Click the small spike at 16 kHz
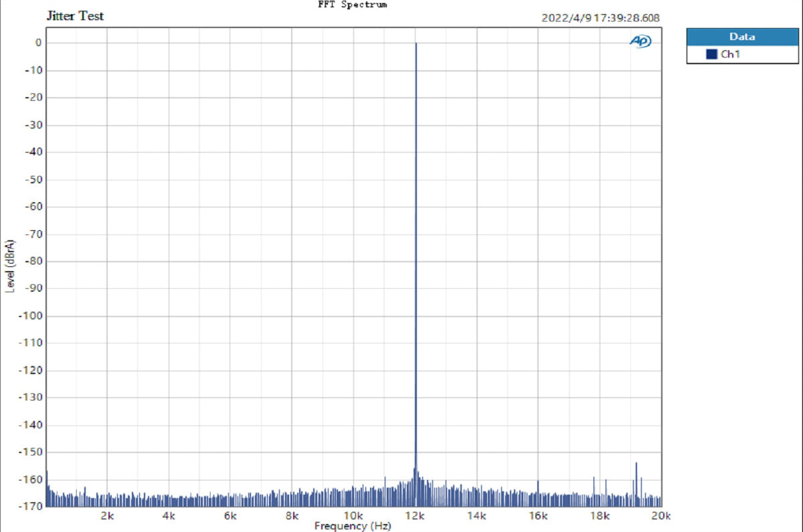 [x=538, y=482]
